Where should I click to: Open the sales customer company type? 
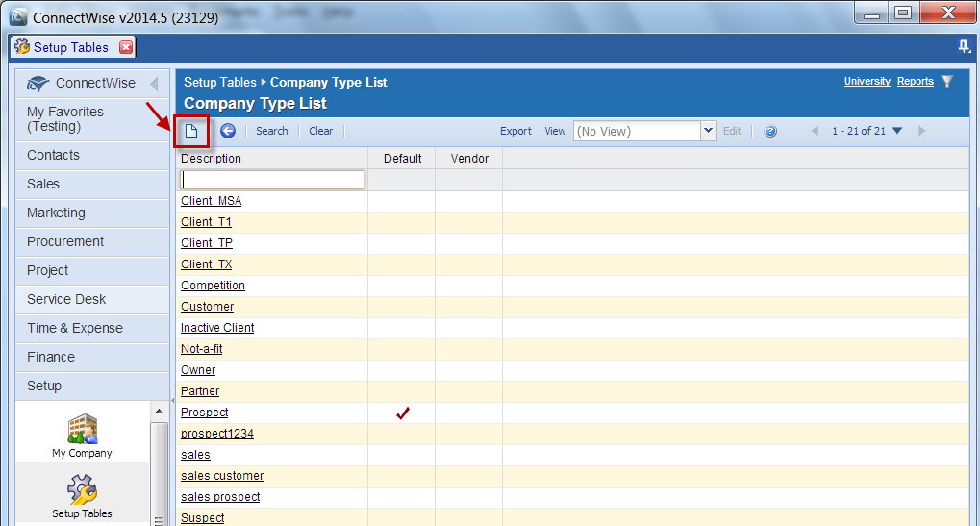click(x=222, y=476)
